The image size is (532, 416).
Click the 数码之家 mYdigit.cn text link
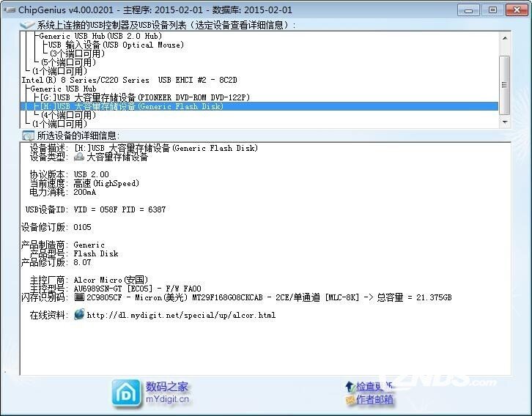click(x=167, y=393)
